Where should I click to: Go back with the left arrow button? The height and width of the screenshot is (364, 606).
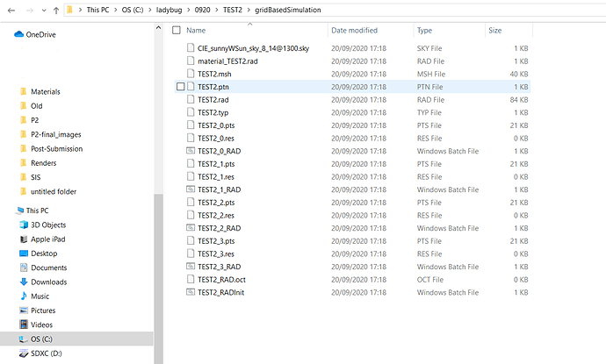11,11
